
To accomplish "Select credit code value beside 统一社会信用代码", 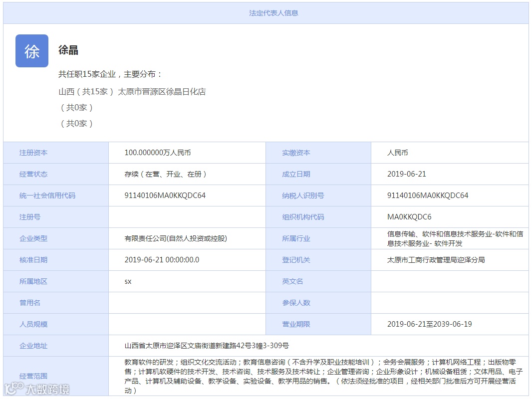I will (x=165, y=196).
